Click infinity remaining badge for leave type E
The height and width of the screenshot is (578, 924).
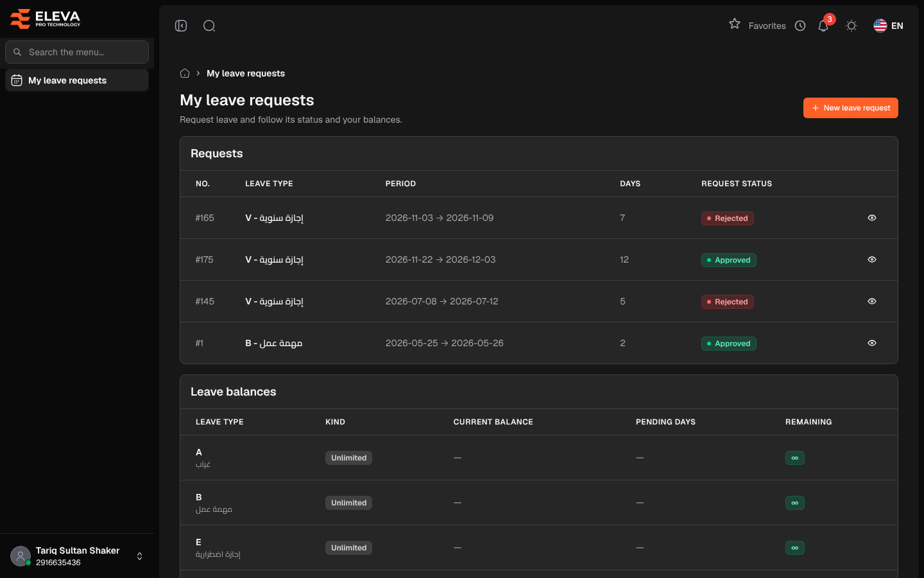coord(795,548)
